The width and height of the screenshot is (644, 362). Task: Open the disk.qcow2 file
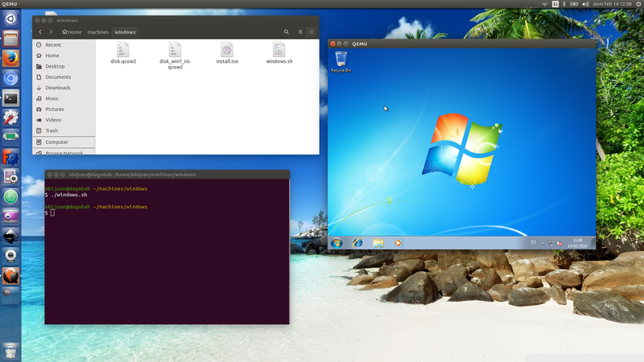click(x=123, y=51)
